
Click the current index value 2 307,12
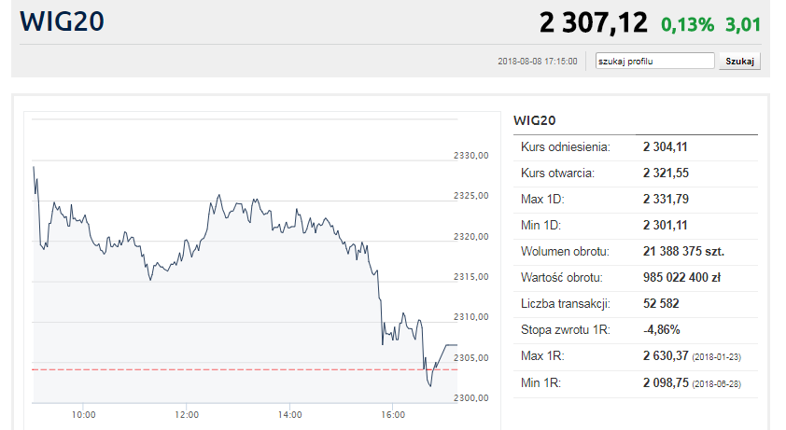point(593,22)
